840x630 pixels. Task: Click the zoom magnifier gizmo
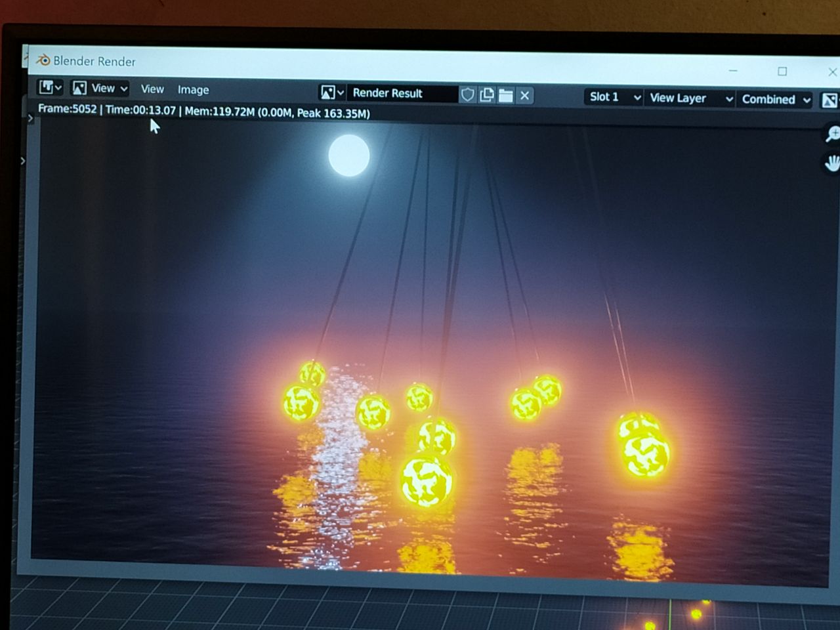(832, 134)
